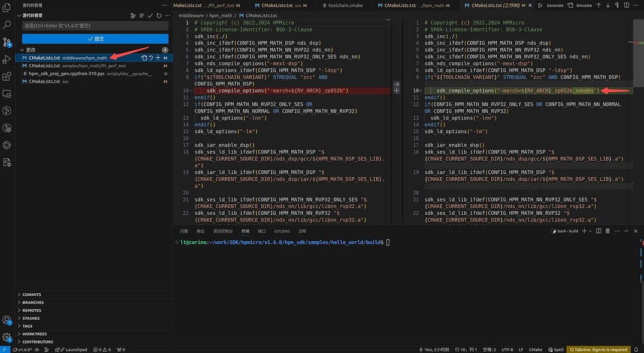644x353 pixels.
Task: Open Run and Debug view
Action: (7, 60)
